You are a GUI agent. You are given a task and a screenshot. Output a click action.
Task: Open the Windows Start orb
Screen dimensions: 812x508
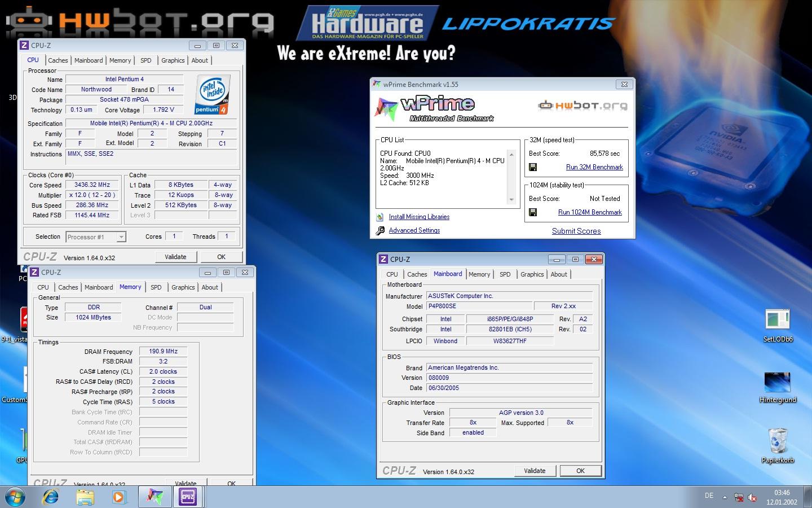(15, 497)
